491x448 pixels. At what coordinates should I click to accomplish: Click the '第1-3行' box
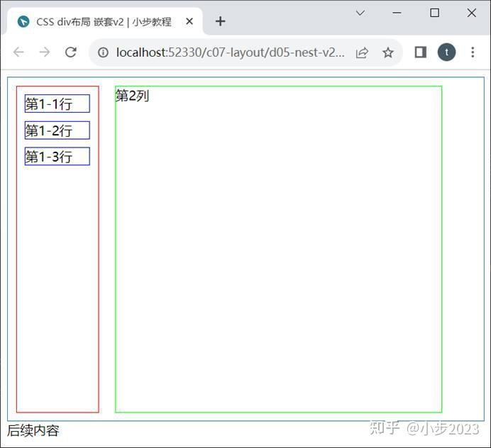pyautogui.click(x=57, y=156)
